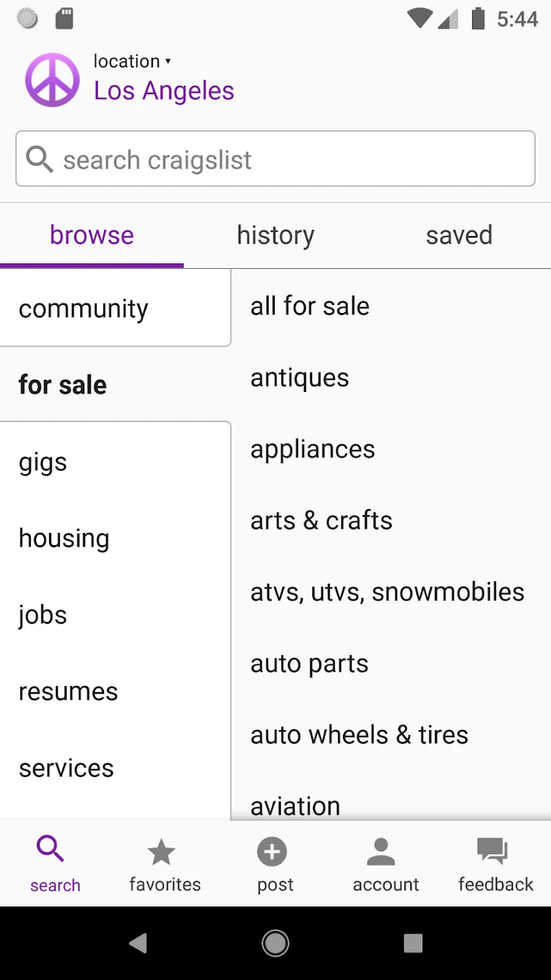Select the community category
551x980 pixels.
(x=84, y=309)
